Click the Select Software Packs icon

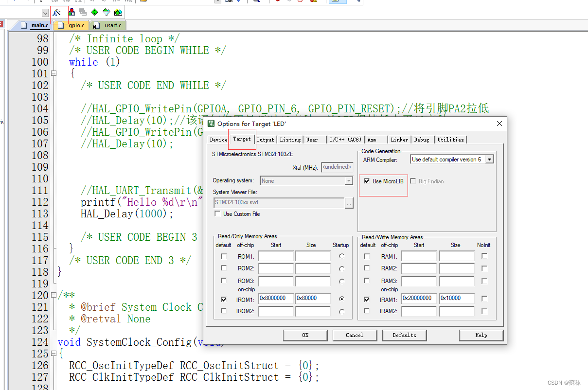[x=106, y=12]
